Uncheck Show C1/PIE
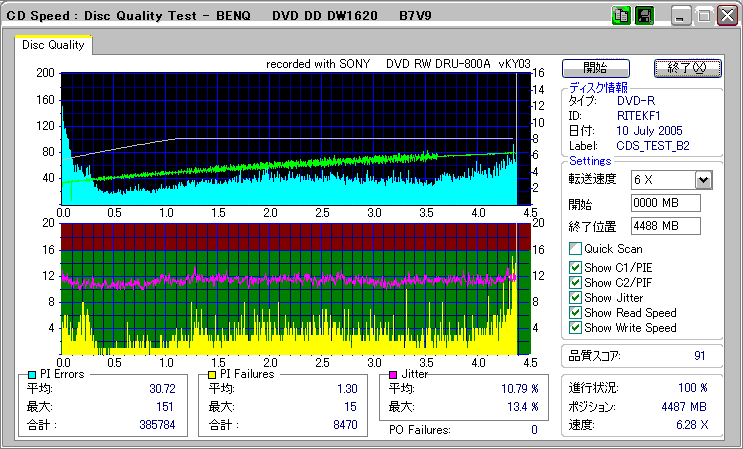Viewport: 743px width, 449px height. [x=575, y=267]
